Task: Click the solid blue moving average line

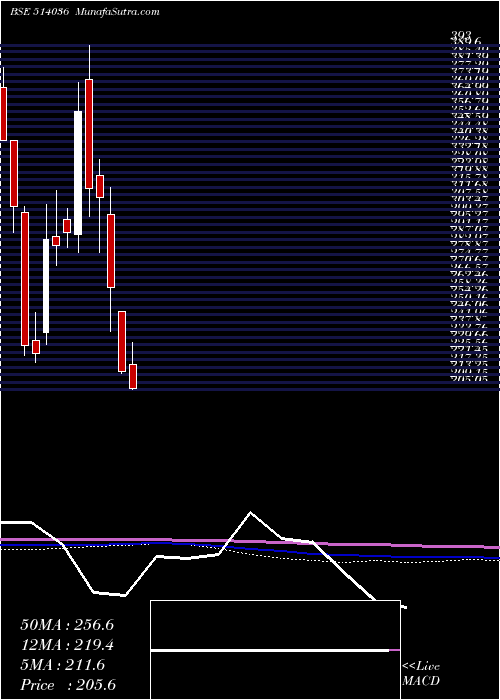Action: 250,550
